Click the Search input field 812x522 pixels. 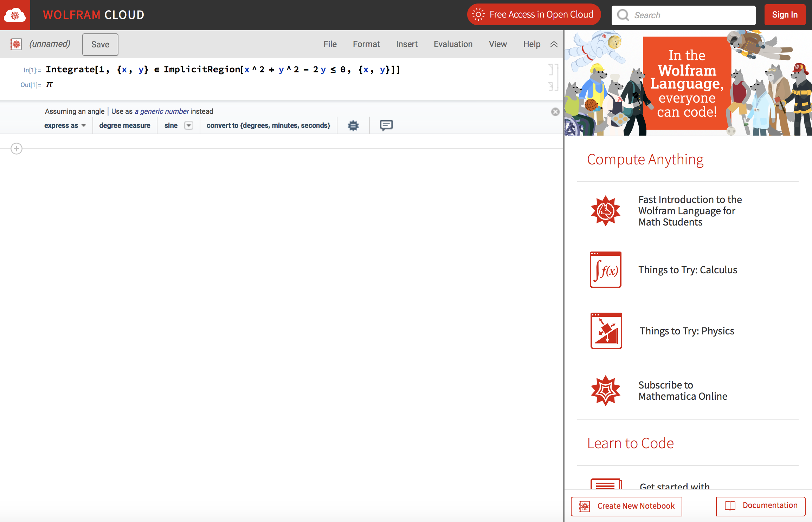coord(683,15)
